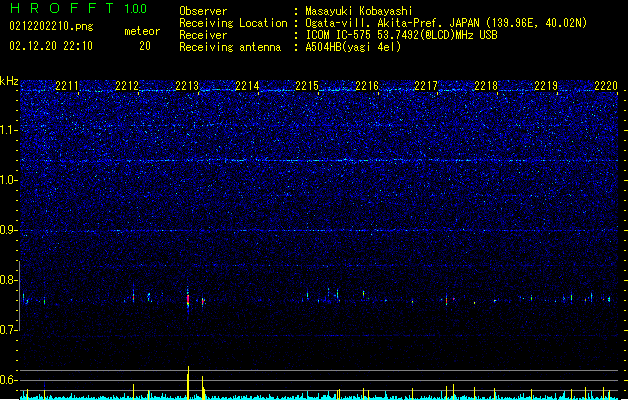
Task: Click the version number 1.0.0
Action: pyautogui.click(x=135, y=9)
